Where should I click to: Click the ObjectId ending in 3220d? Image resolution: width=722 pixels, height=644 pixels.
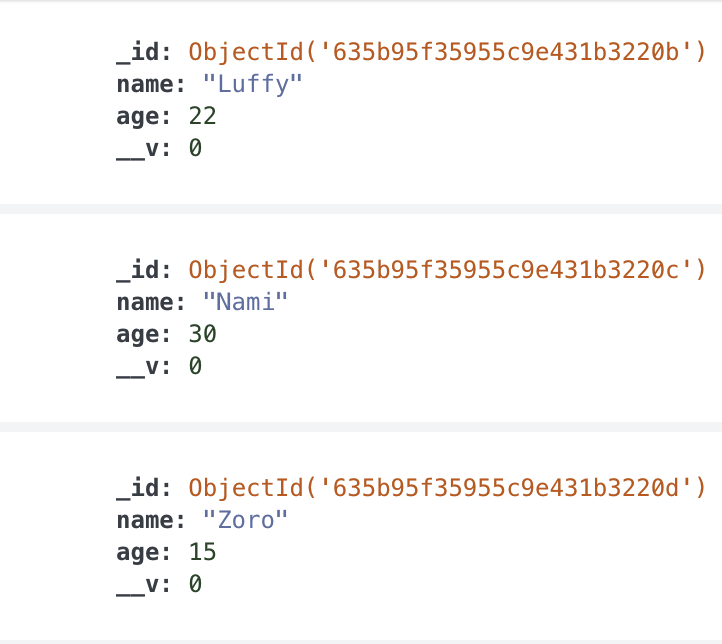point(447,488)
